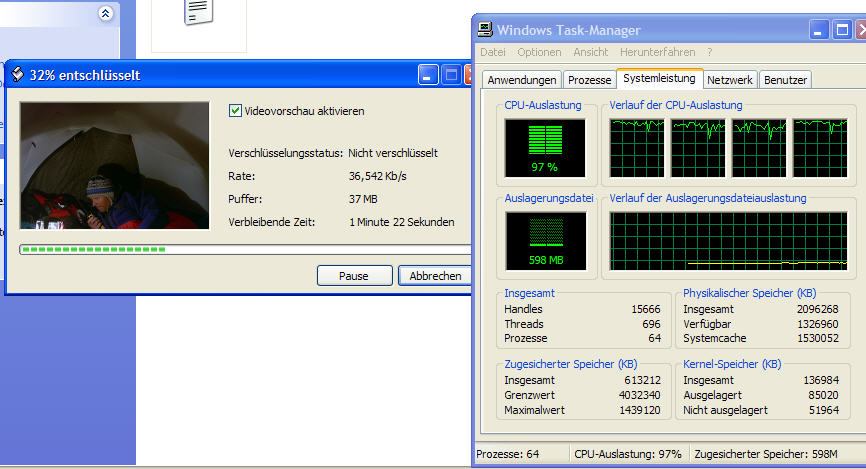866x469 pixels.
Task: Open the Datei menu
Action: [493, 52]
